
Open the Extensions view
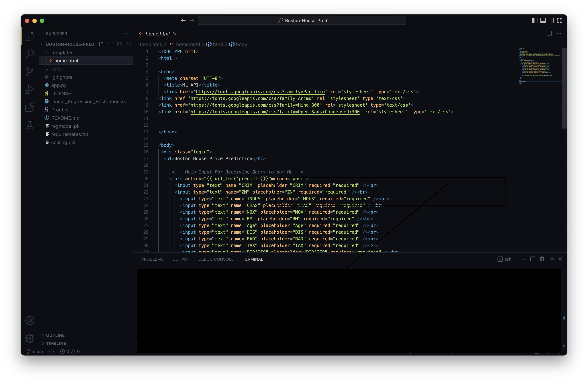30,107
